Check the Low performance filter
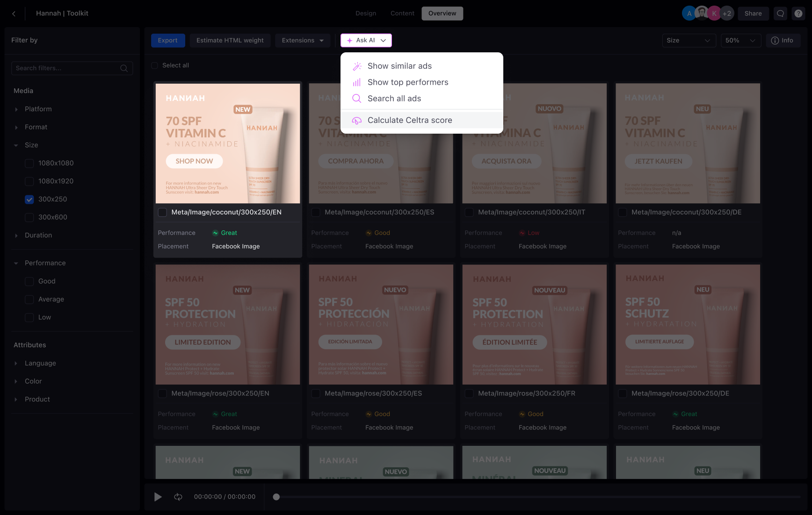812x515 pixels. [x=29, y=317]
